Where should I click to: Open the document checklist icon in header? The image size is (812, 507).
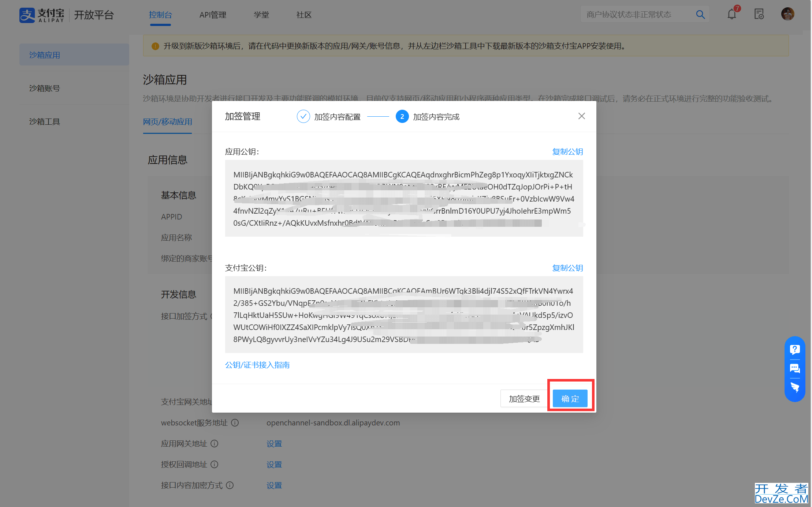(x=759, y=14)
